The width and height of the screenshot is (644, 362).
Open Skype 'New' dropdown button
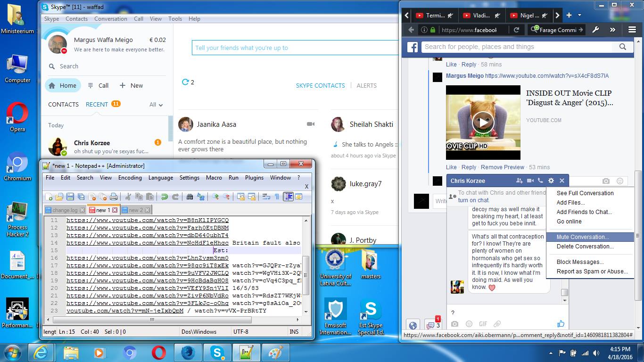[131, 85]
